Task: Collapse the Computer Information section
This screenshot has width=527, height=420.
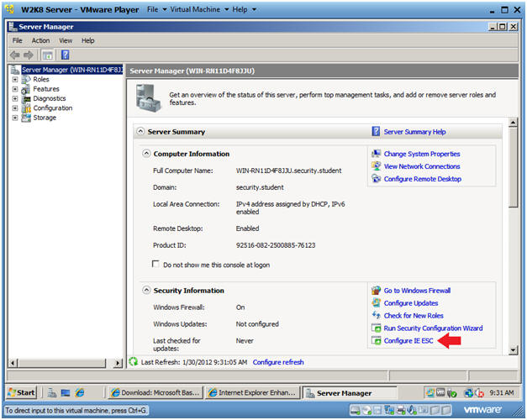Action: pos(146,153)
